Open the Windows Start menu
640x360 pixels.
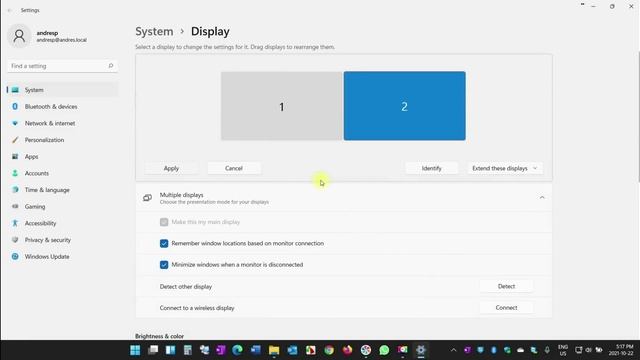click(135, 350)
